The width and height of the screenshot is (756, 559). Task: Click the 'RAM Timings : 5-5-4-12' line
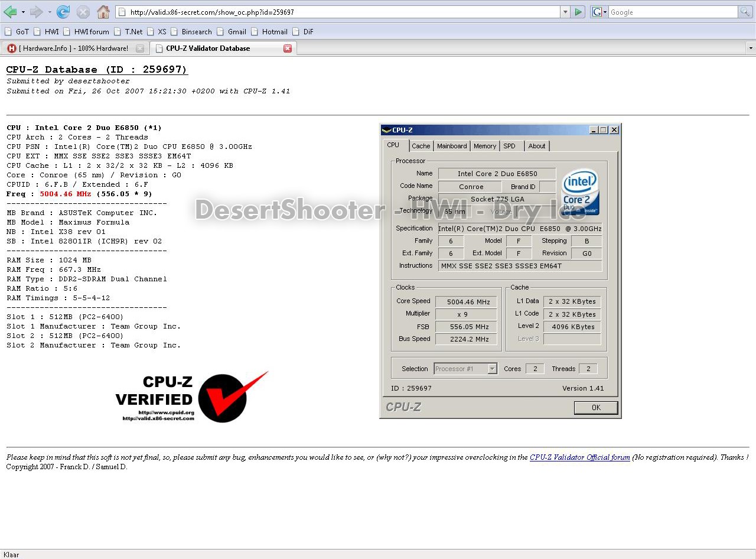[58, 298]
